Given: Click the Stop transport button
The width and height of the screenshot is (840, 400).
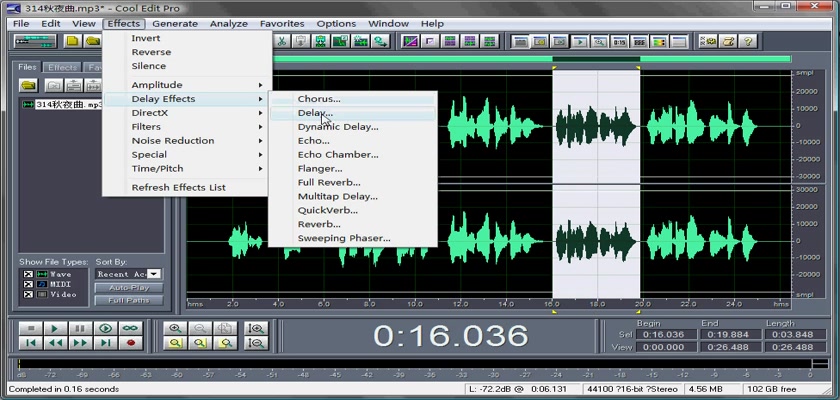Looking at the screenshot, I should click(x=31, y=328).
